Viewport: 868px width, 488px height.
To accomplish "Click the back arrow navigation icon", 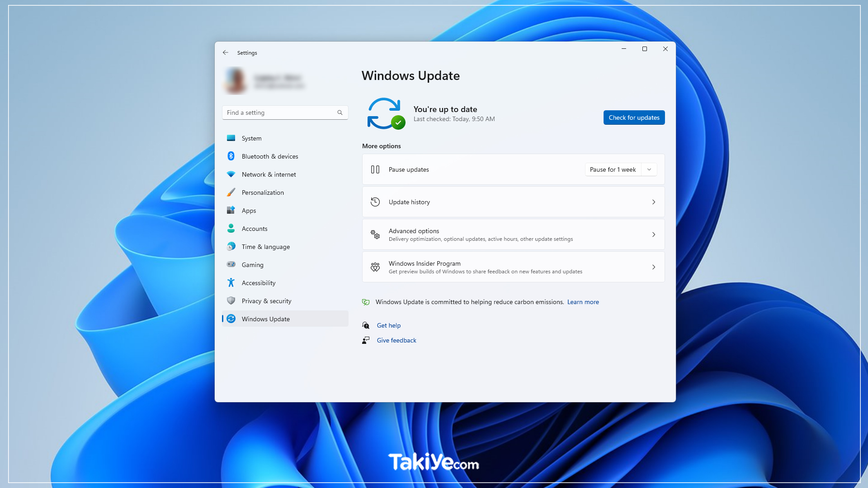I will click(225, 52).
